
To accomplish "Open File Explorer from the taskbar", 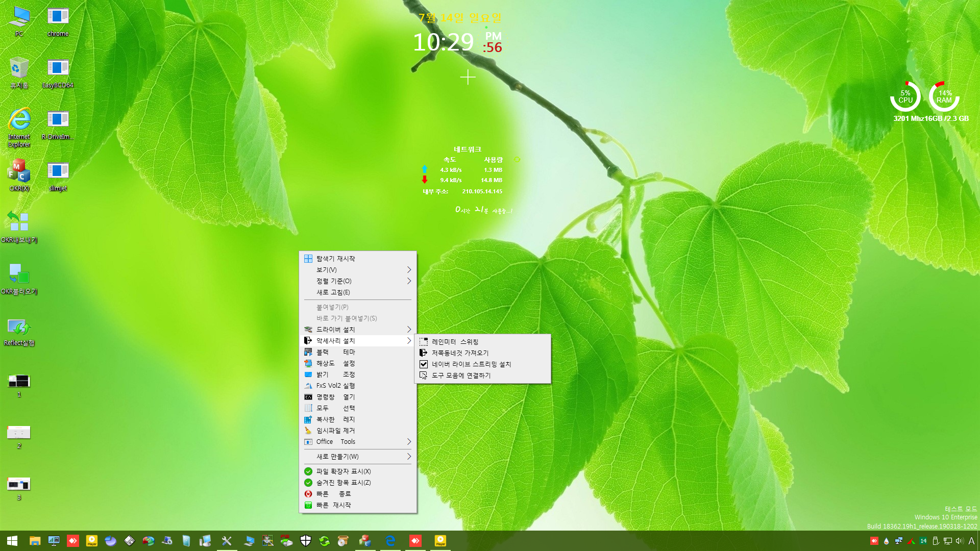I will click(35, 541).
